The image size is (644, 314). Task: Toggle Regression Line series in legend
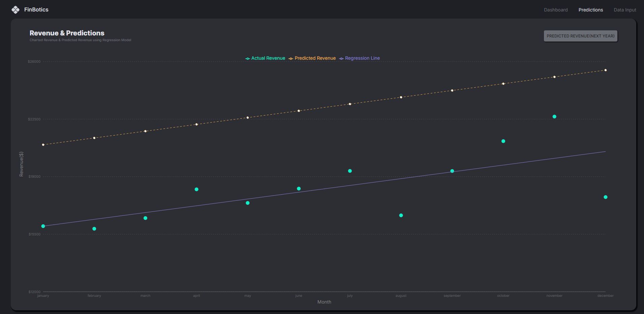(x=362, y=58)
